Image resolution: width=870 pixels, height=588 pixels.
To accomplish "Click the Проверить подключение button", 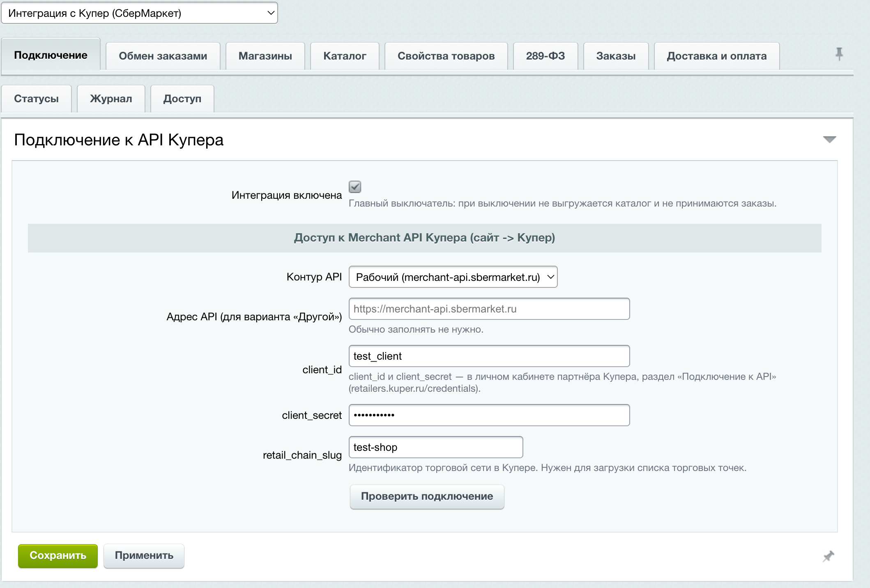I will 427,496.
